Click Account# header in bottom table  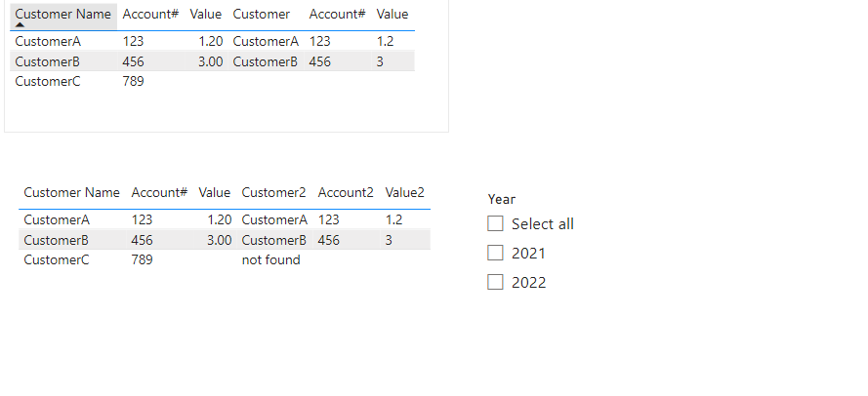point(159,192)
